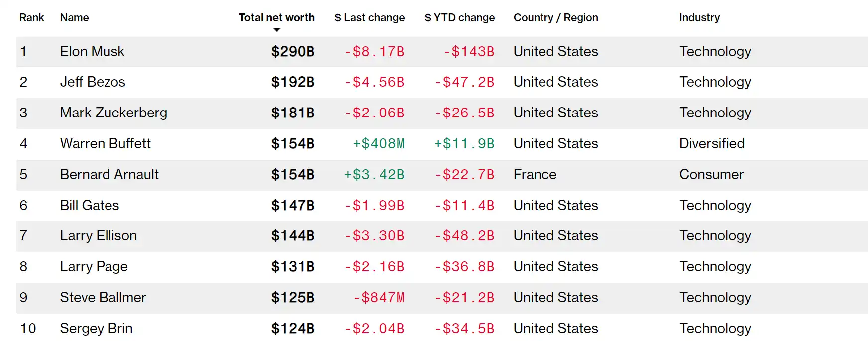
Task: Sort table by Name header
Action: (74, 18)
